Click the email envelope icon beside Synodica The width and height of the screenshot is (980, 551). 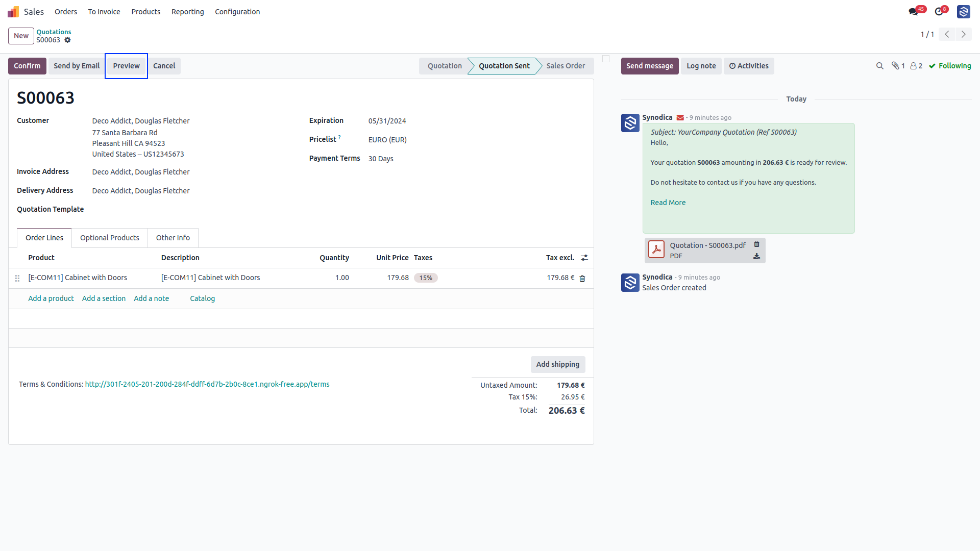pos(680,118)
